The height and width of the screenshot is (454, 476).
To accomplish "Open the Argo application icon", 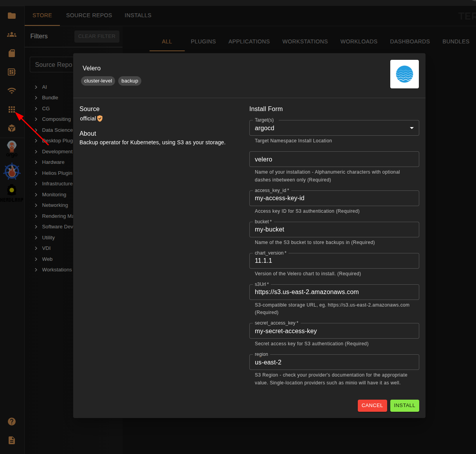I will pos(12,149).
